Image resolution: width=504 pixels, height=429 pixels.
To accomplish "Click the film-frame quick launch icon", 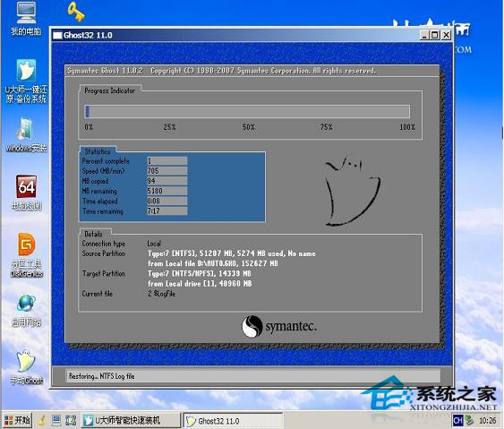I will tap(71, 420).
